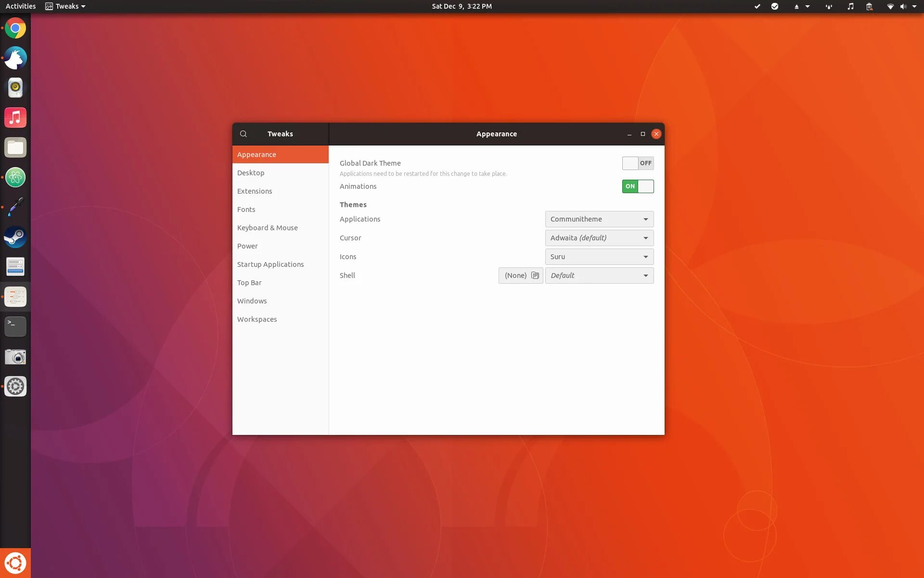Expand the Shell theme Default dropdown
The width and height of the screenshot is (924, 578).
pyautogui.click(x=599, y=276)
